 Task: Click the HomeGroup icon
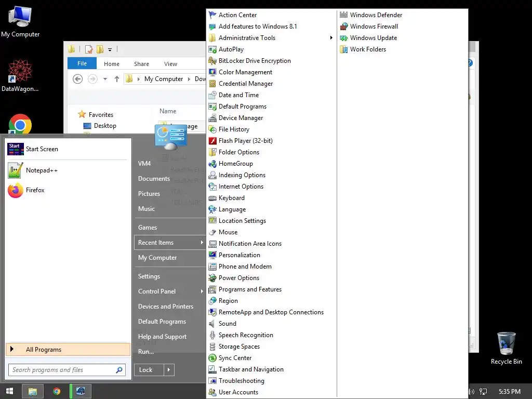(x=212, y=164)
